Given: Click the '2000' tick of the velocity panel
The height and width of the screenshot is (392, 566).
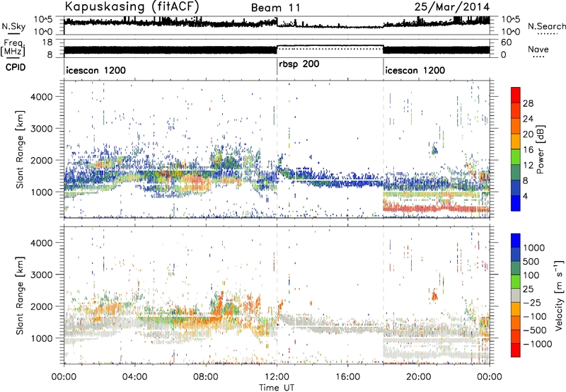Looking at the screenshot, I should click(41, 306).
